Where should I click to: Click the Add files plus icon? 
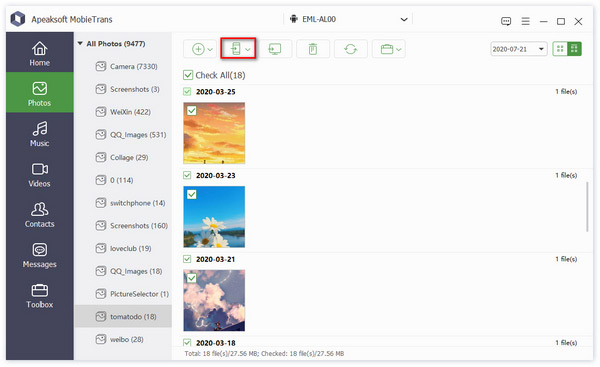(198, 49)
